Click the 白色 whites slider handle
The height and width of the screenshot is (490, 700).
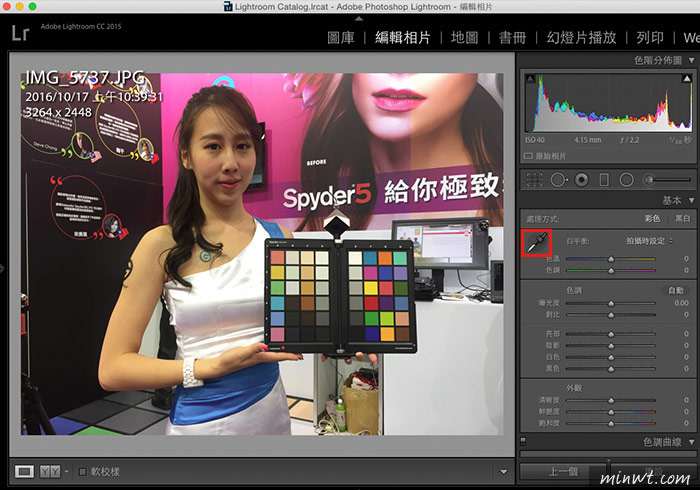click(x=611, y=358)
